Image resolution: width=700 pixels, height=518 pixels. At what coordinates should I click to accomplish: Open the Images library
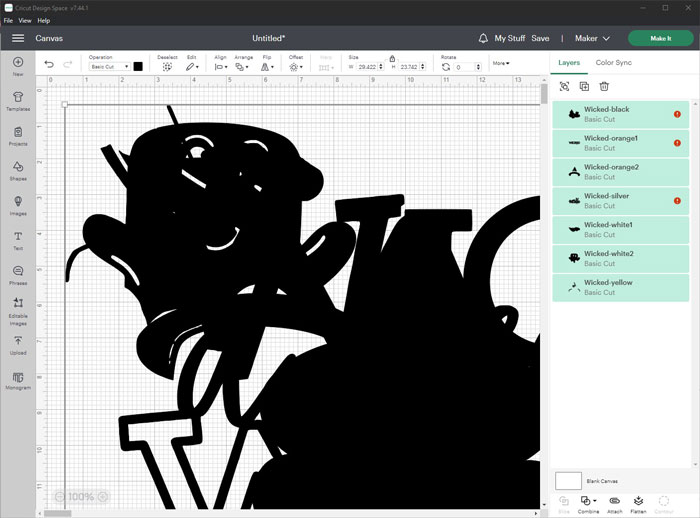[x=18, y=201]
